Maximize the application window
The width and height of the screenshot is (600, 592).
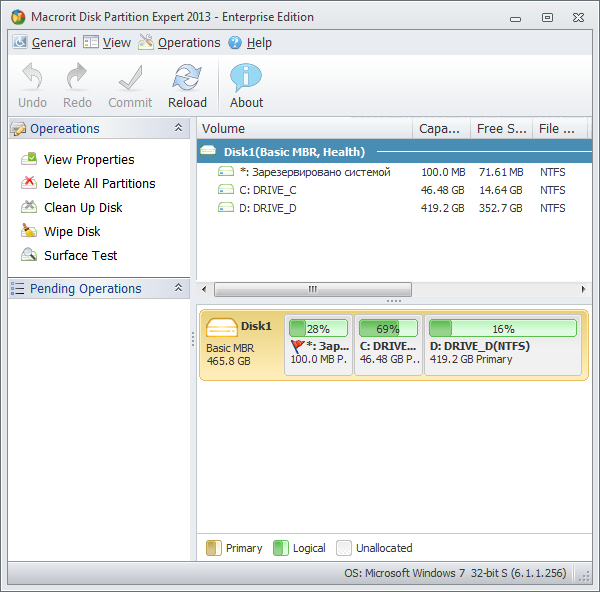click(x=547, y=17)
